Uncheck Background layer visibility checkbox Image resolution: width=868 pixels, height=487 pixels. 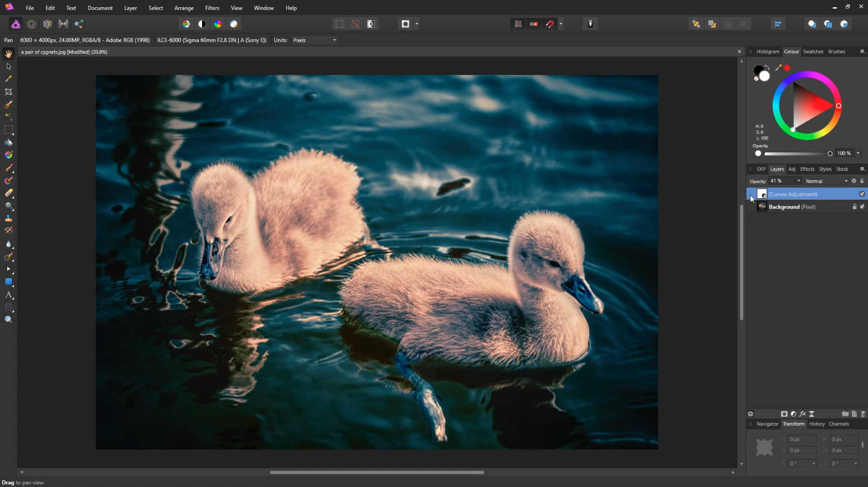(x=862, y=207)
